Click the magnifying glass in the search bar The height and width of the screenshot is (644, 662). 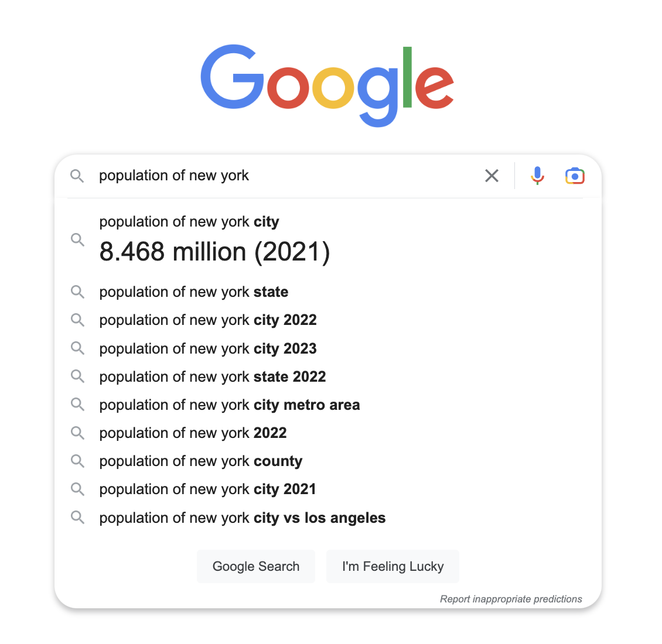[x=77, y=175]
